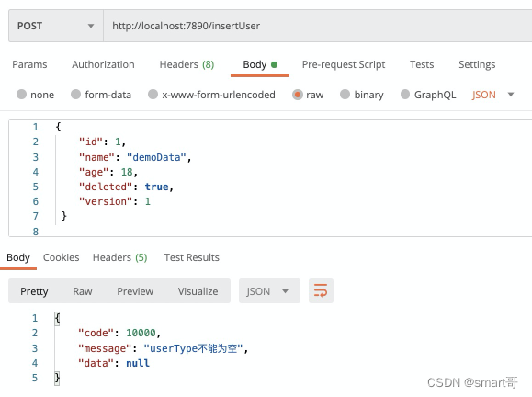Switch to the Test Results tab

(x=192, y=257)
